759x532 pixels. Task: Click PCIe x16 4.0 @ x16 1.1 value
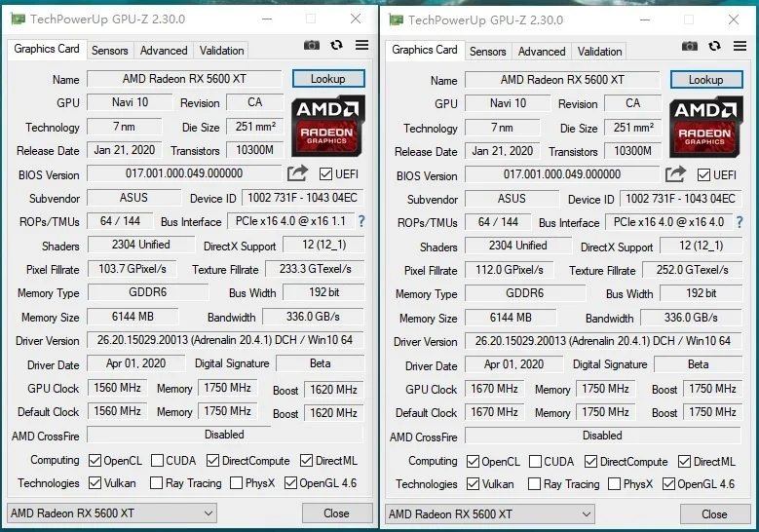pos(291,221)
